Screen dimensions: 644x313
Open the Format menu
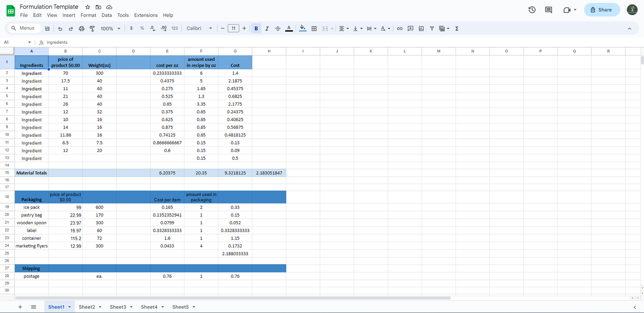pos(88,15)
